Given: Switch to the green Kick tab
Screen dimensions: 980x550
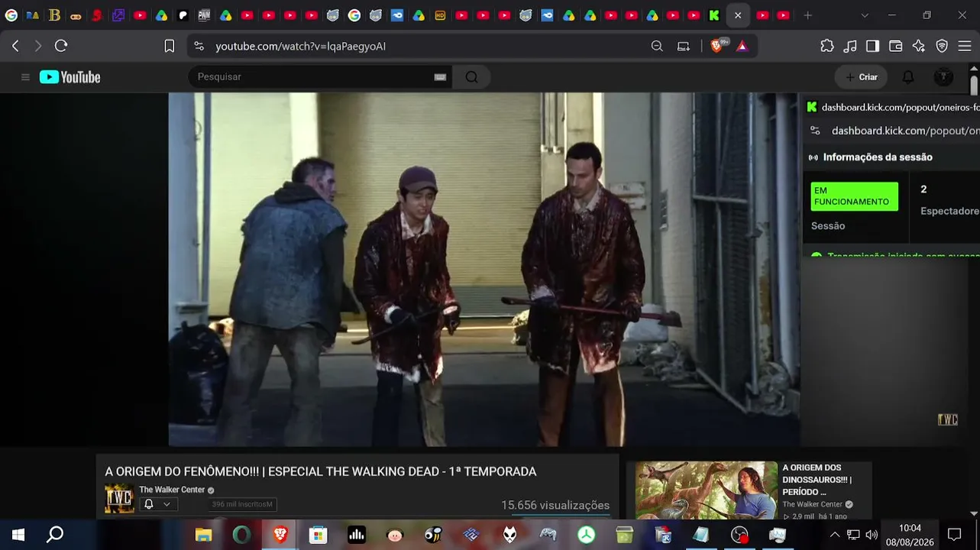Looking at the screenshot, I should [x=714, y=15].
